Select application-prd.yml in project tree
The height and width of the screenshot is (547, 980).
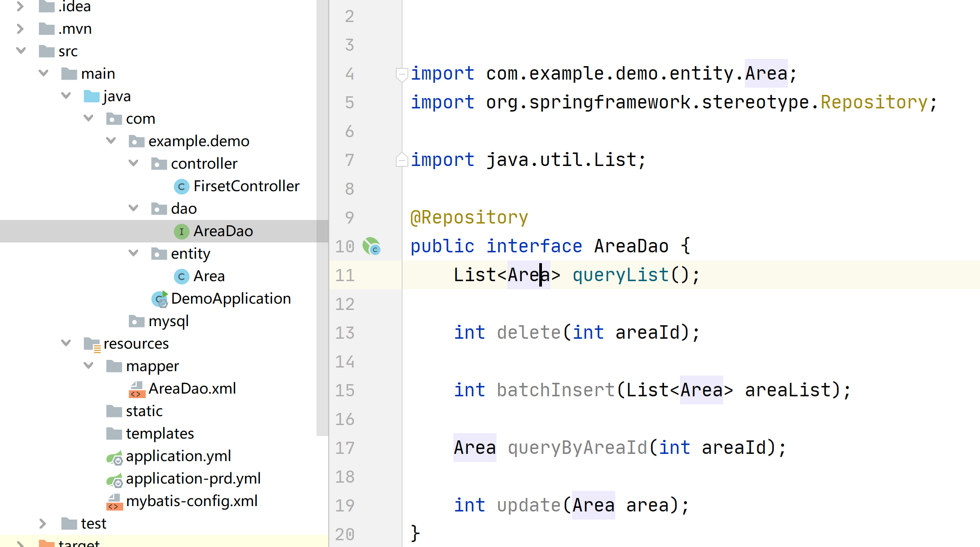point(193,479)
